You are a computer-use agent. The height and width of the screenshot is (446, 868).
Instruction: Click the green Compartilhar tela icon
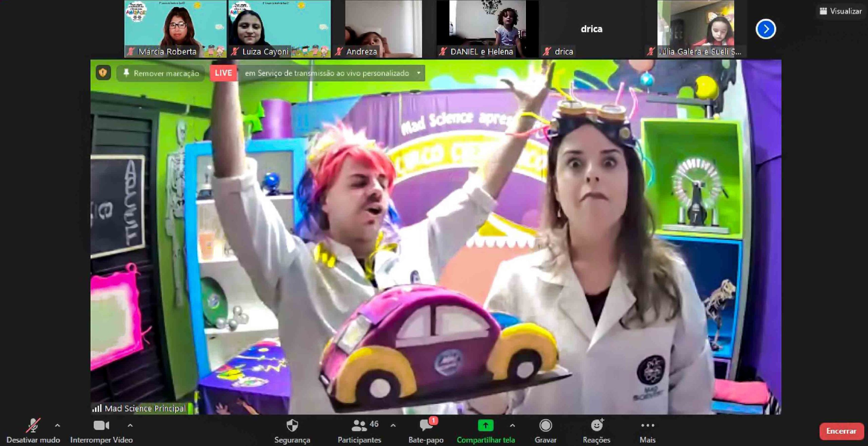(x=485, y=426)
